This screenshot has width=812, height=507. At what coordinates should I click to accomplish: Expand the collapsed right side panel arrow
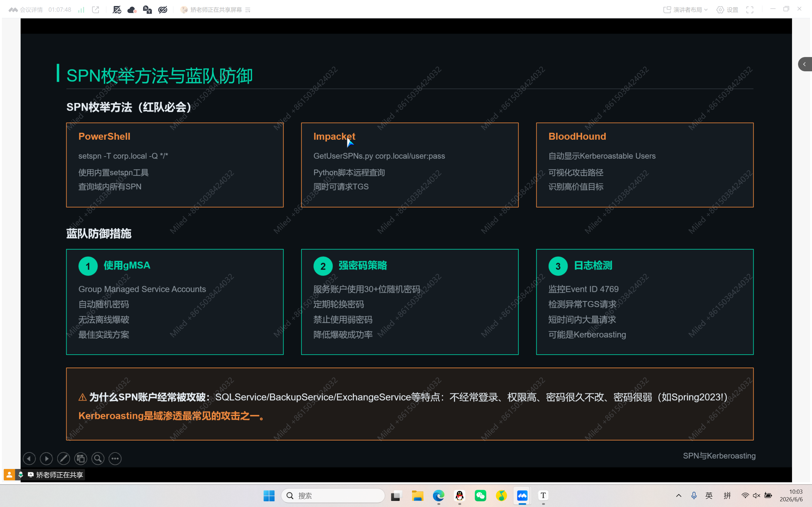805,64
